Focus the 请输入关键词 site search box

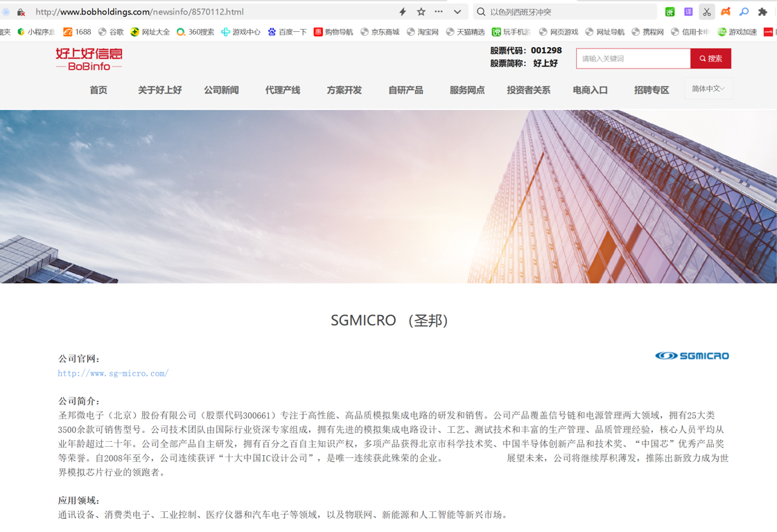633,58
